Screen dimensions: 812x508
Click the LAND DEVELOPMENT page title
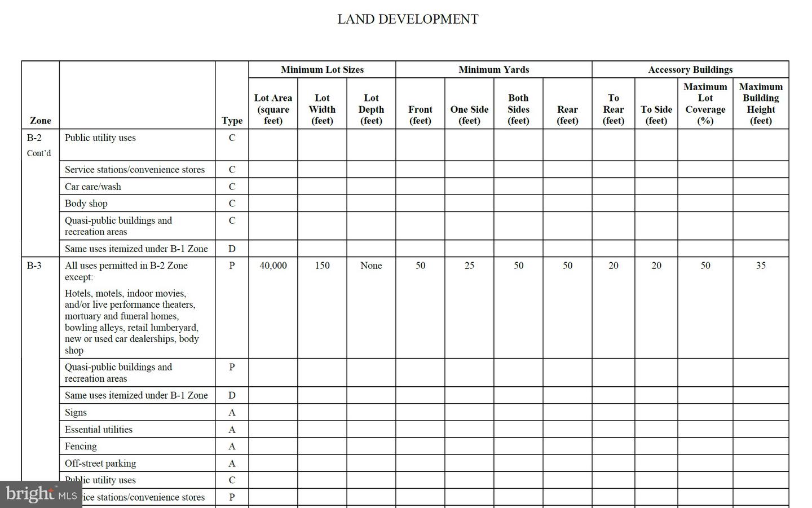pyautogui.click(x=408, y=19)
